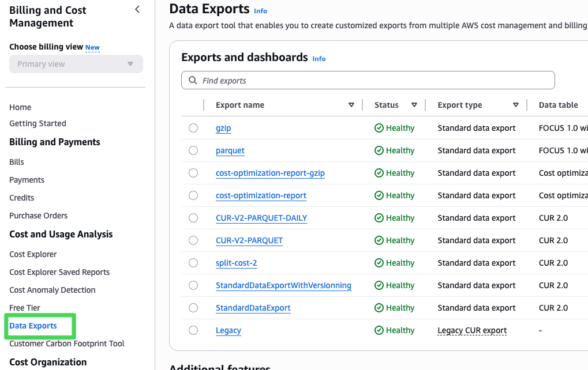Image resolution: width=588 pixels, height=370 pixels.
Task: Click Info link next to Data Exports
Action: point(260,11)
